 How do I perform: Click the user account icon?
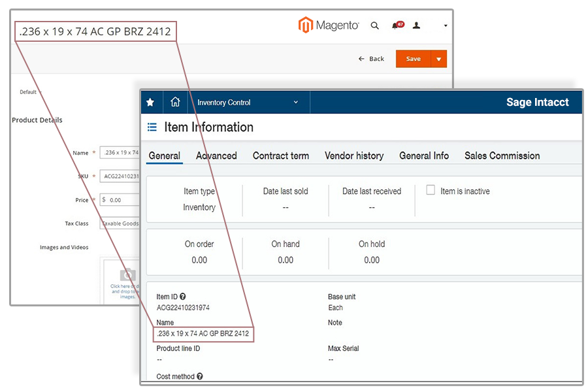416,26
